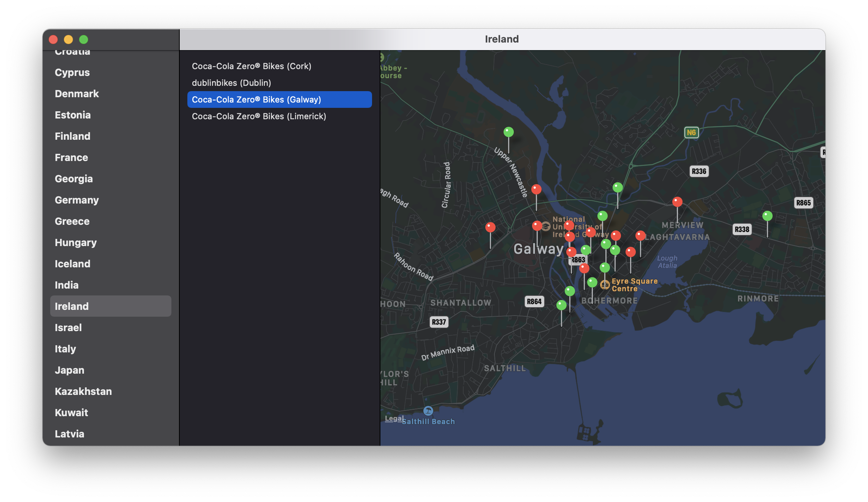Click the R337 road badge
This screenshot has width=868, height=502.
[x=439, y=322]
